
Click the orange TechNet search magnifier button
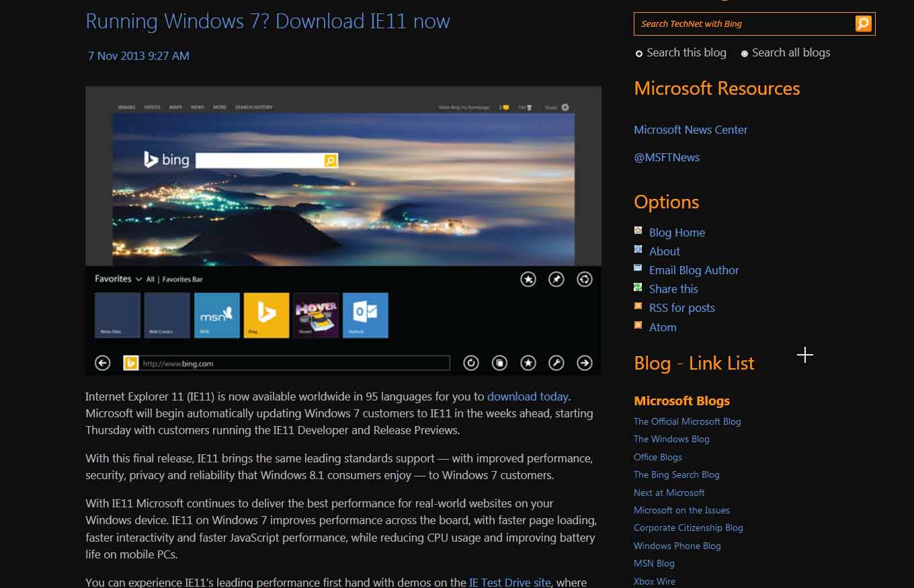(863, 24)
